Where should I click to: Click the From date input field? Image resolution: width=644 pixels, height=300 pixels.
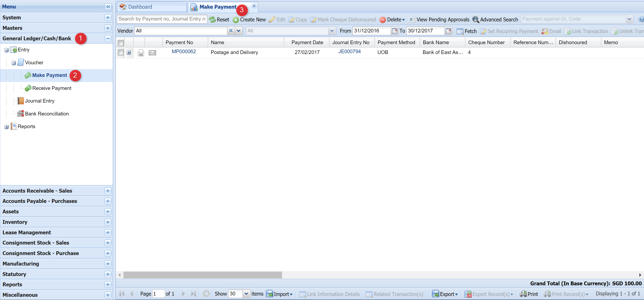372,31
